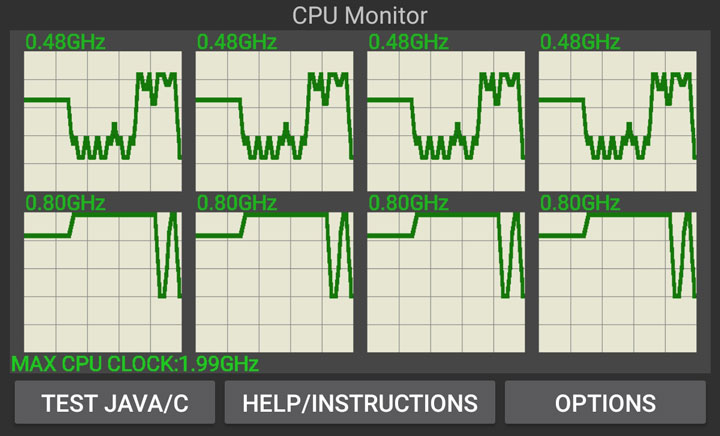Image resolution: width=720 pixels, height=436 pixels.
Task: Click the third 0.48GHz frequency label
Action: [408, 42]
